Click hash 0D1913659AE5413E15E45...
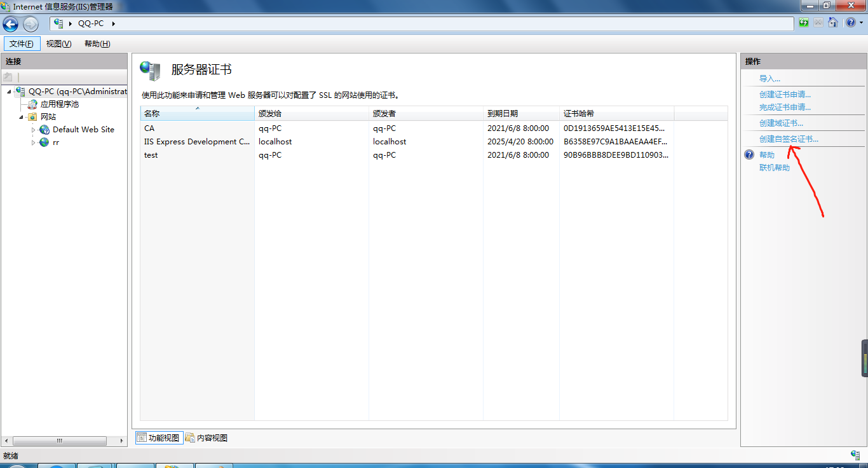This screenshot has height=468, width=868. click(x=614, y=128)
